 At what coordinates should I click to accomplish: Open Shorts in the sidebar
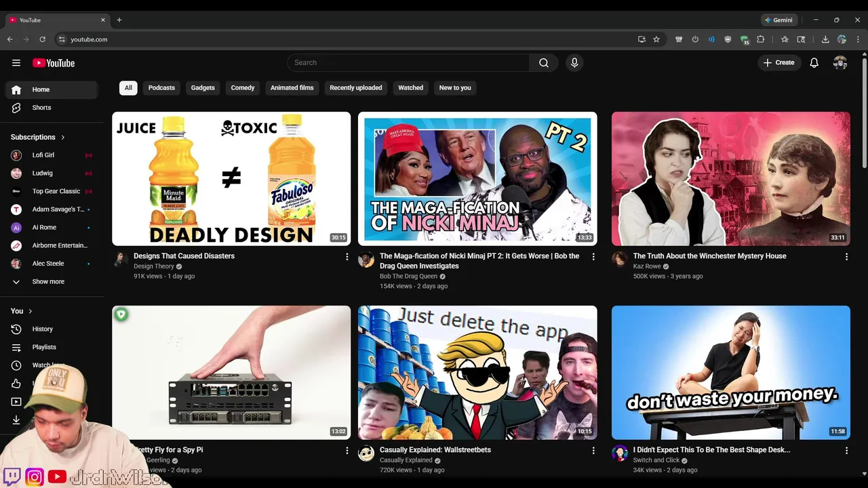coord(52,108)
